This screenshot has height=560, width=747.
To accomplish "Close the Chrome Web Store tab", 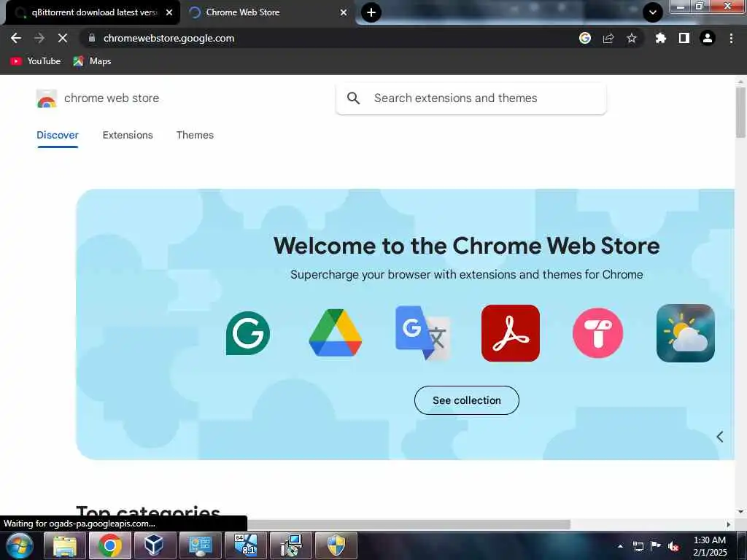I will coord(344,12).
